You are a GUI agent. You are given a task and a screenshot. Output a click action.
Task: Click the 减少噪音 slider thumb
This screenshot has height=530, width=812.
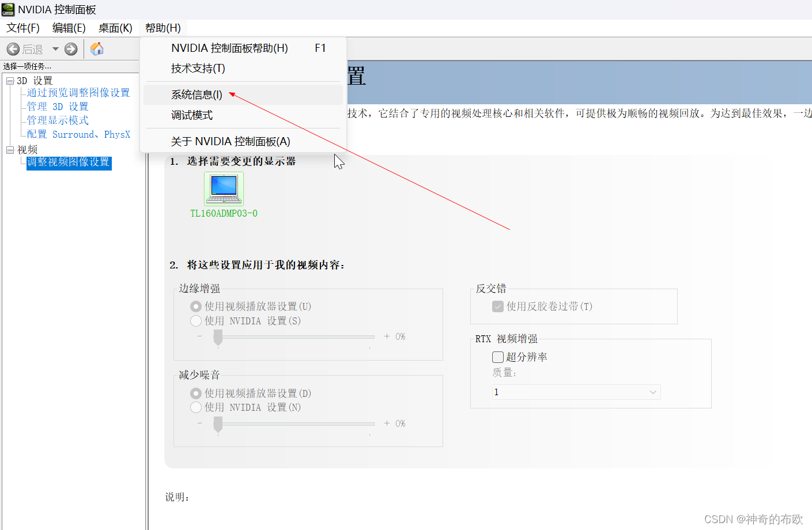pos(218,425)
